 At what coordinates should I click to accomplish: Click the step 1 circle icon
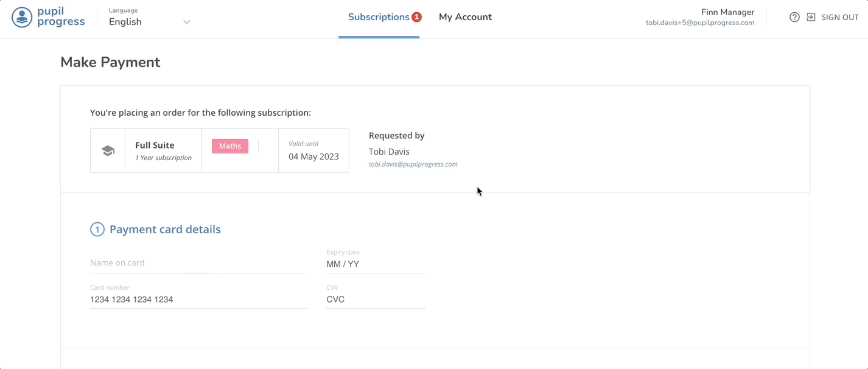click(97, 230)
